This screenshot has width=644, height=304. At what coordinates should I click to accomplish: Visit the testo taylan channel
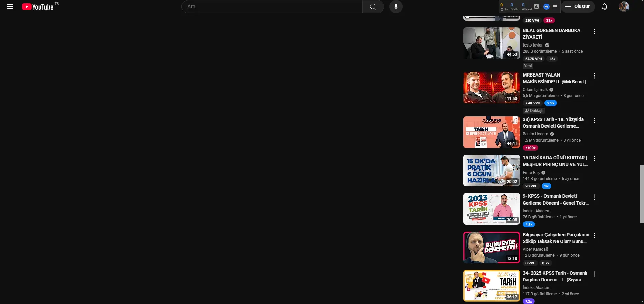click(533, 45)
